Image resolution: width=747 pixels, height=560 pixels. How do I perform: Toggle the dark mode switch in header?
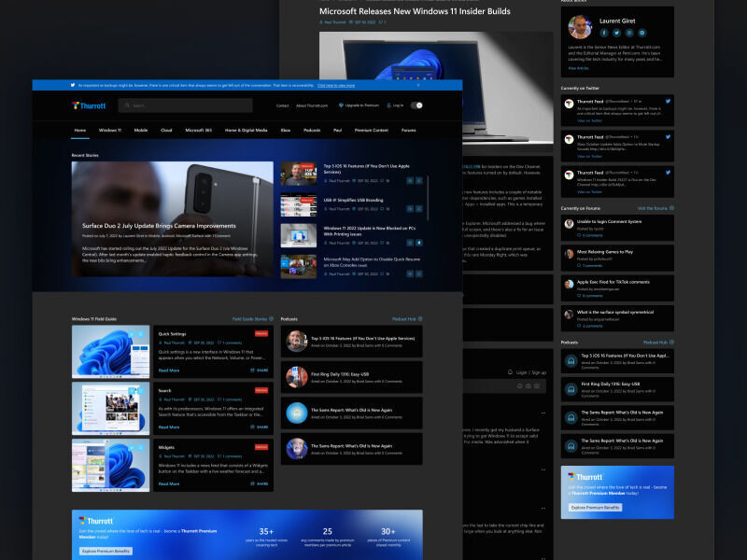pyautogui.click(x=416, y=105)
